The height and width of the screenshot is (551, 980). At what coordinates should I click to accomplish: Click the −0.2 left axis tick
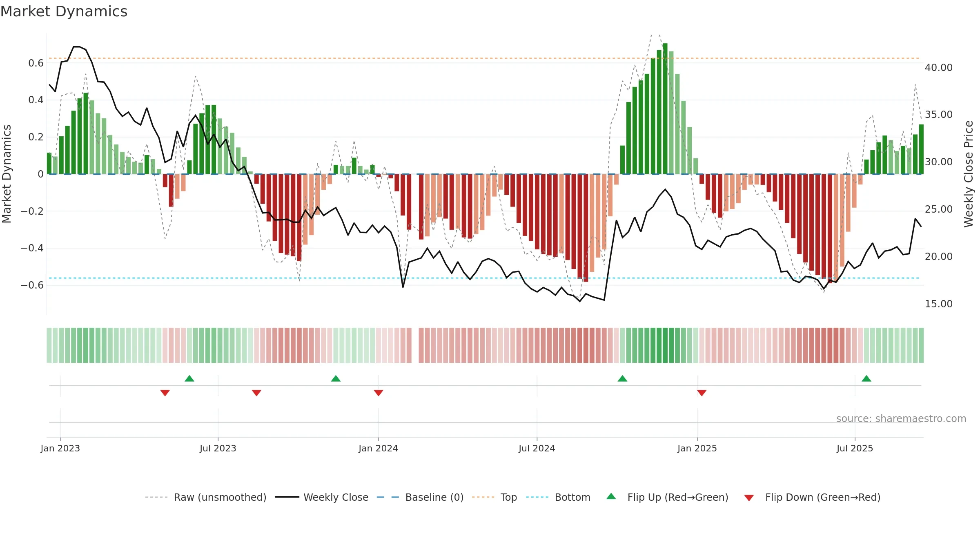(x=32, y=211)
